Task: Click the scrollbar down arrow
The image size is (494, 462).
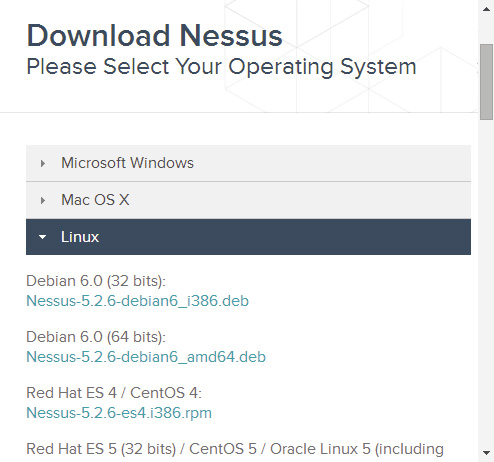Action: coord(486,453)
